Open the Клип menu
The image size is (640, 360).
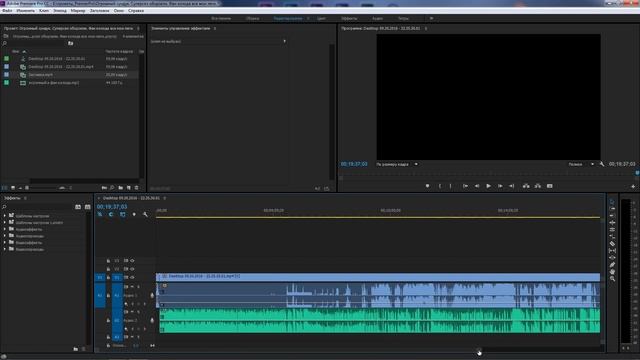click(x=44, y=11)
